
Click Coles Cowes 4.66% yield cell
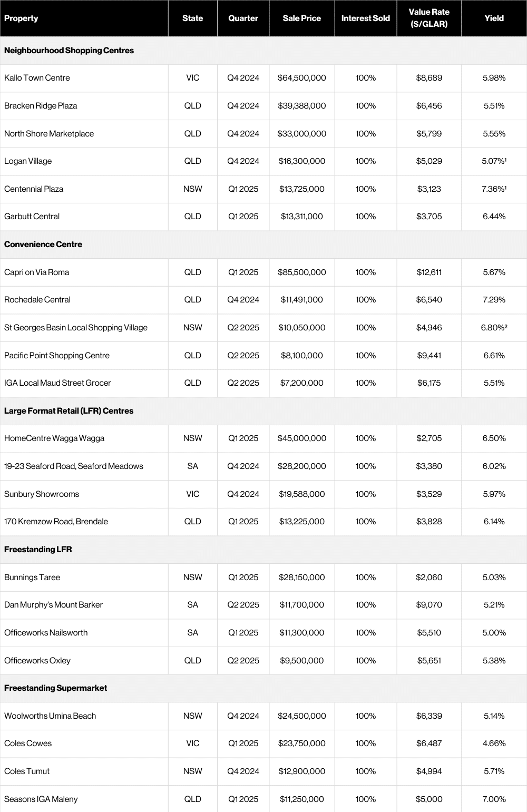click(494, 743)
